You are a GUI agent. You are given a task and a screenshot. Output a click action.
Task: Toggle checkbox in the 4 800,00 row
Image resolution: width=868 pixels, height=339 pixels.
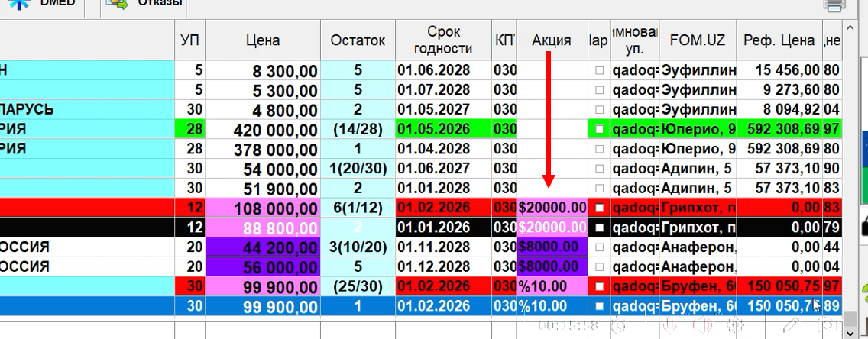point(599,109)
